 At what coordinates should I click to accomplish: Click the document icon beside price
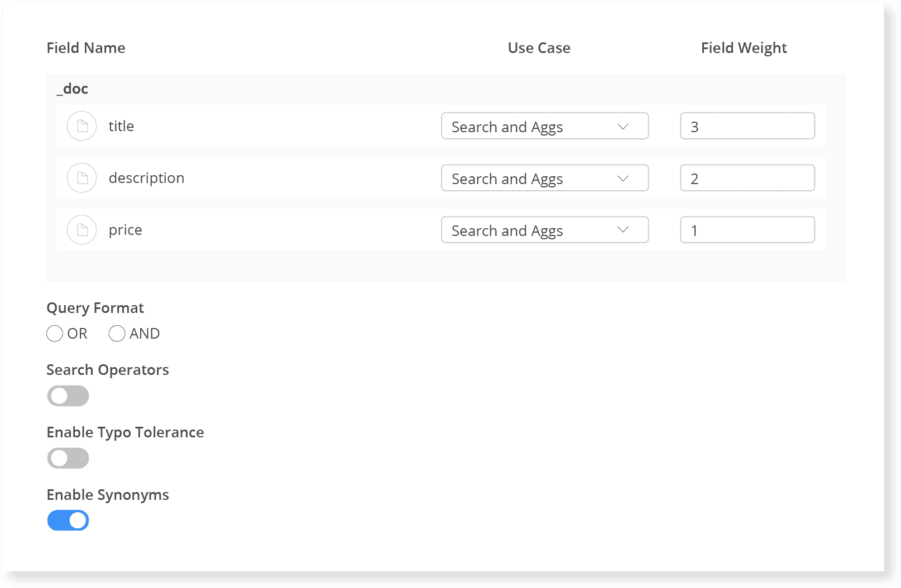82,230
